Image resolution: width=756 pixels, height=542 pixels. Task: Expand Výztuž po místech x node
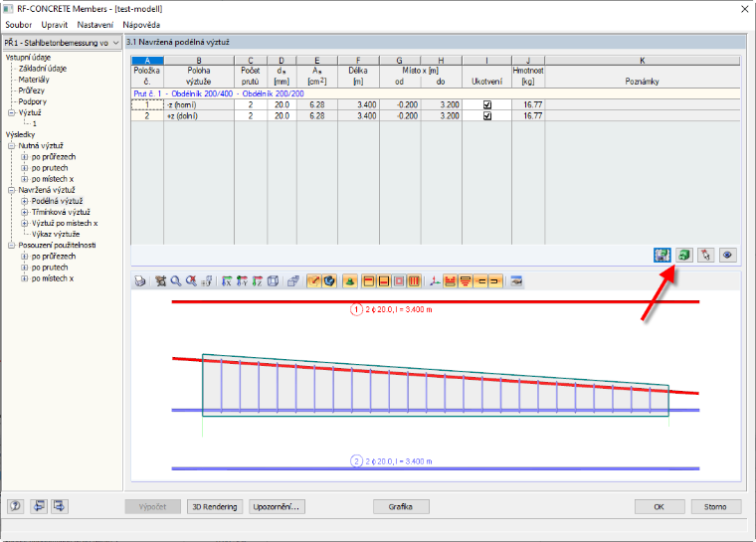point(24,223)
